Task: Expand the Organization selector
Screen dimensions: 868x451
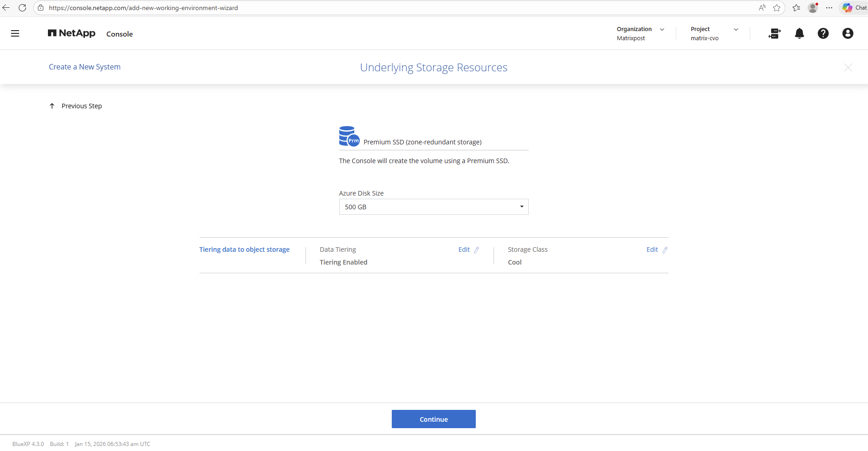Action: point(640,33)
